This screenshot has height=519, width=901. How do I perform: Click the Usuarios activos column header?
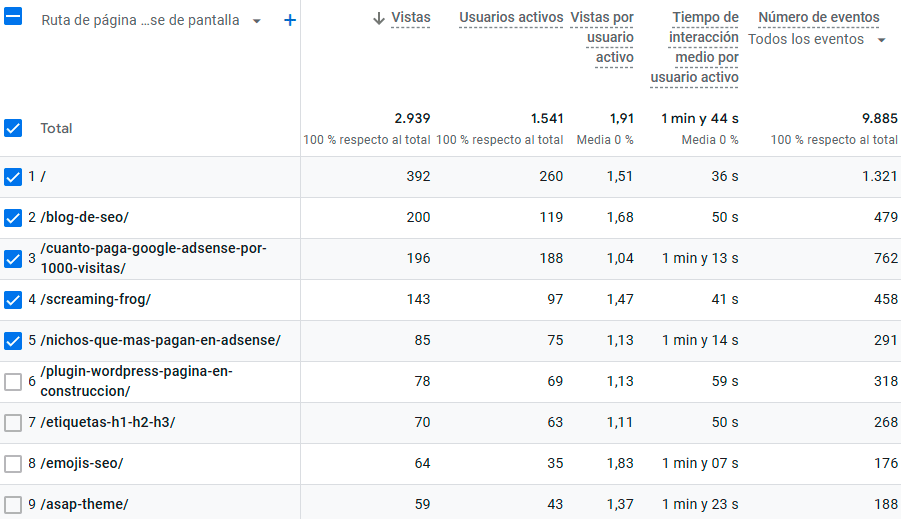pyautogui.click(x=511, y=18)
